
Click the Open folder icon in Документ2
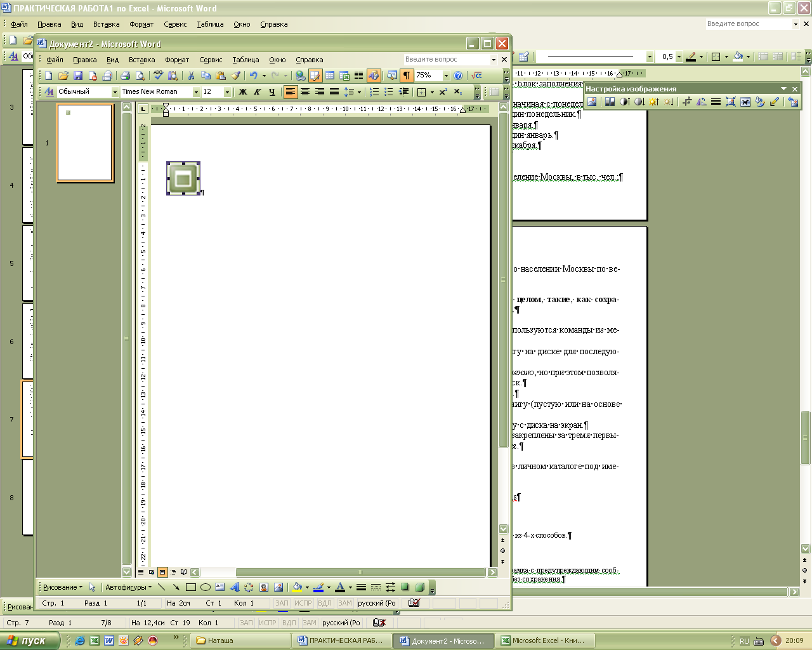tap(63, 76)
